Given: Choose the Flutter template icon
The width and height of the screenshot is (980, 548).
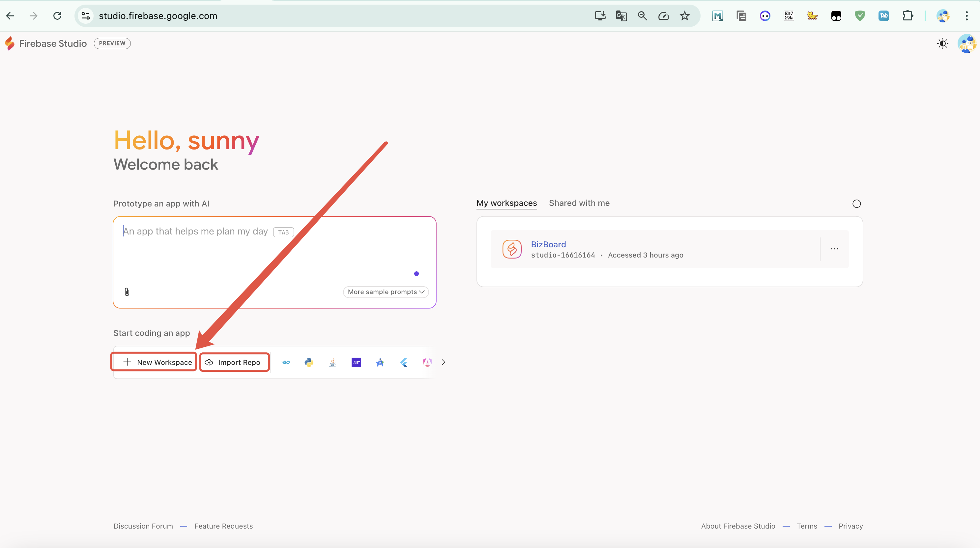Looking at the screenshot, I should pyautogui.click(x=404, y=362).
